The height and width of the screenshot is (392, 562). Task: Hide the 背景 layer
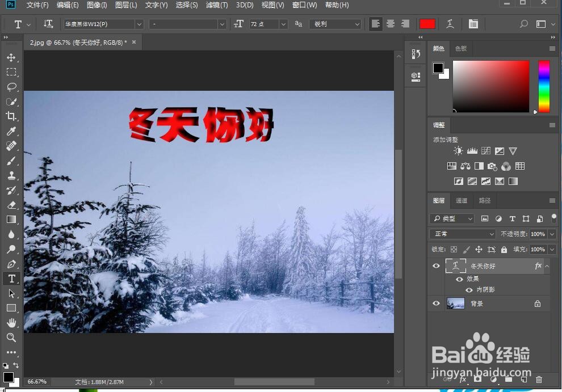click(x=436, y=304)
